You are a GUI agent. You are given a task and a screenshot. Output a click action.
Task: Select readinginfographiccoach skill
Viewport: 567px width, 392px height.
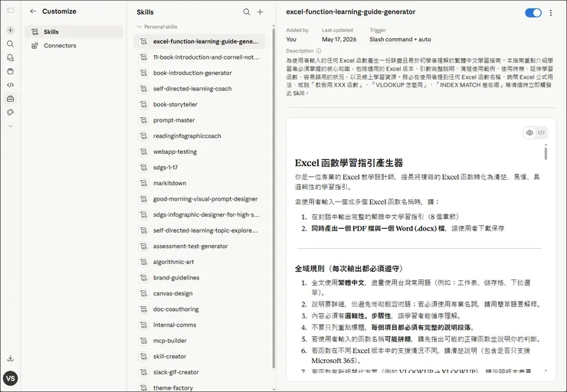(199, 136)
